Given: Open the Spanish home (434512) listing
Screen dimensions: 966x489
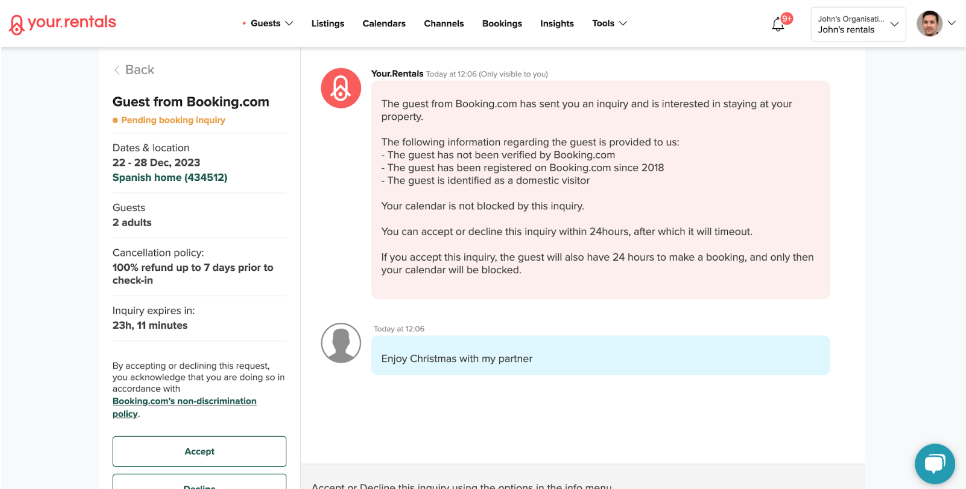Looking at the screenshot, I should pyautogui.click(x=169, y=177).
